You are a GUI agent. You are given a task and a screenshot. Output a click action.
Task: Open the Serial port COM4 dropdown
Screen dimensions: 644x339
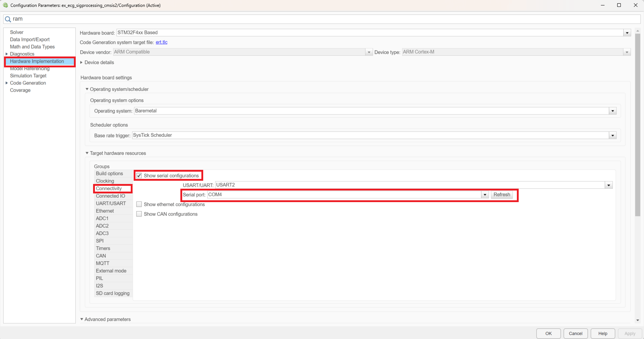click(485, 195)
